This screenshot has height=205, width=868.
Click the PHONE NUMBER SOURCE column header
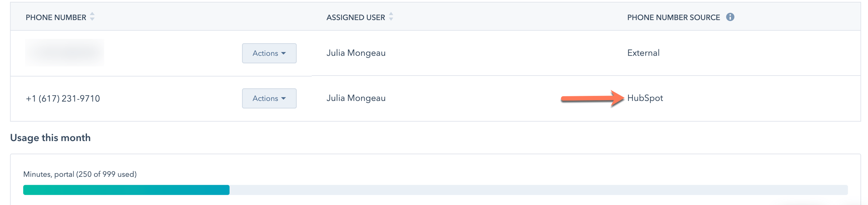coord(673,17)
